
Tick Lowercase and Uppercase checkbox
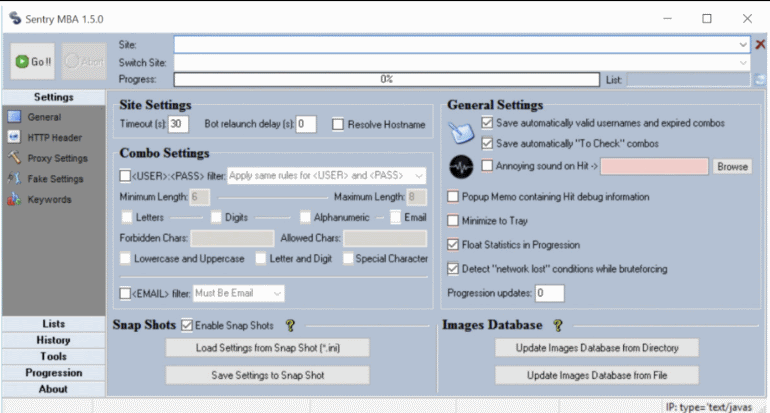(125, 258)
